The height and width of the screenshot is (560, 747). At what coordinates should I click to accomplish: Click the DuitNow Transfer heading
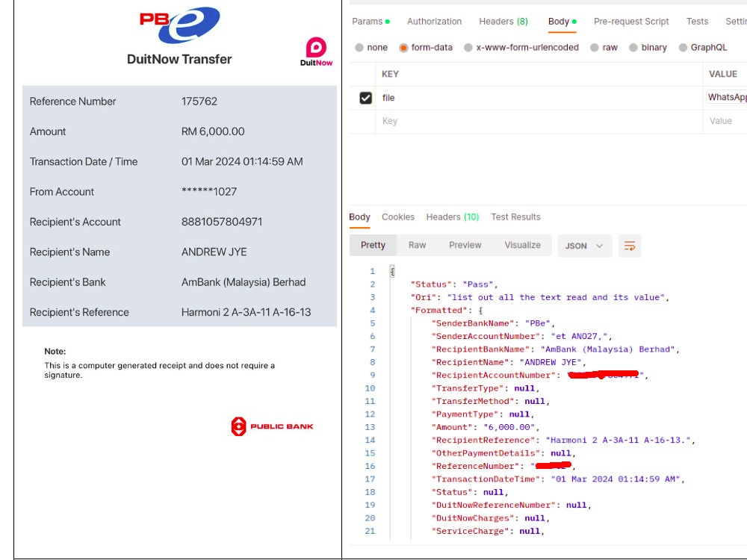(x=179, y=59)
